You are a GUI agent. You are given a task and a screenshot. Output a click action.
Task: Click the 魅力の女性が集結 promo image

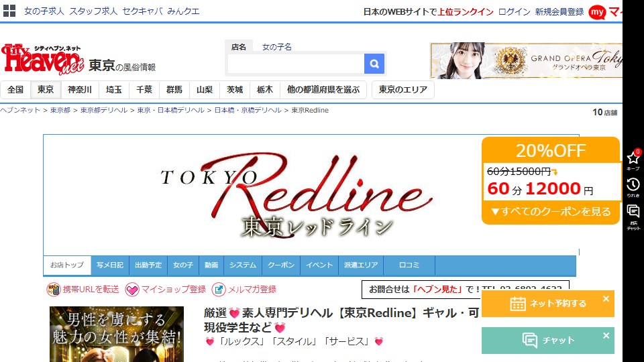[117, 334]
